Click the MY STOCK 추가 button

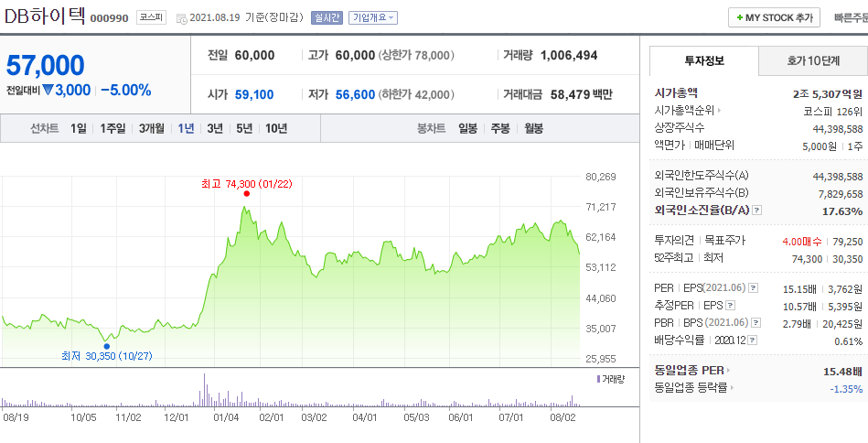pyautogui.click(x=774, y=17)
